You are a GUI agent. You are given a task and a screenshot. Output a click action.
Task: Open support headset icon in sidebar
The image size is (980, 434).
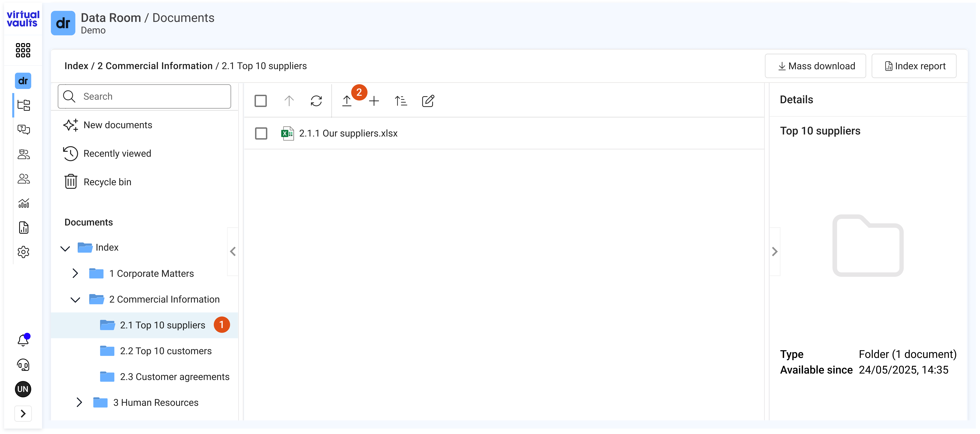pyautogui.click(x=23, y=365)
